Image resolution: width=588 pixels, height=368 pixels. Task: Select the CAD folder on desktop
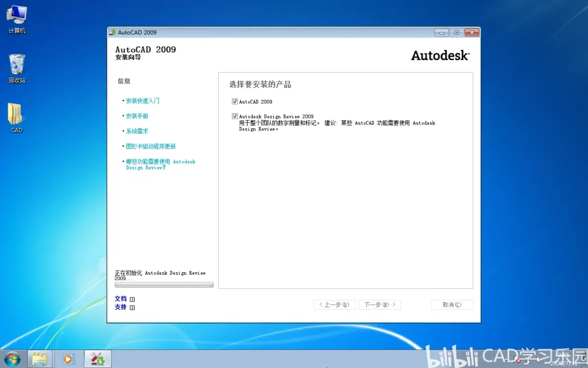pyautogui.click(x=16, y=118)
